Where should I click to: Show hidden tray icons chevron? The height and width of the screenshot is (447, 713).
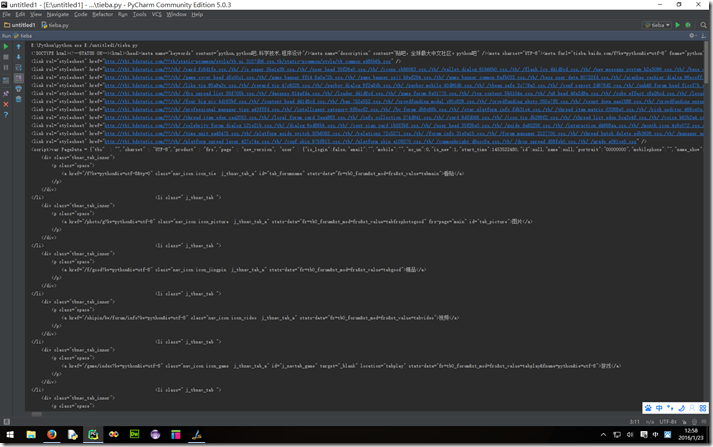pos(603,435)
